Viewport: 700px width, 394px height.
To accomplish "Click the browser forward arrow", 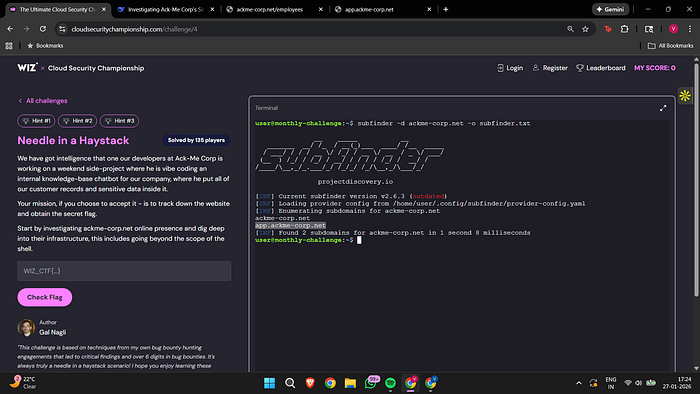I will tap(26, 29).
